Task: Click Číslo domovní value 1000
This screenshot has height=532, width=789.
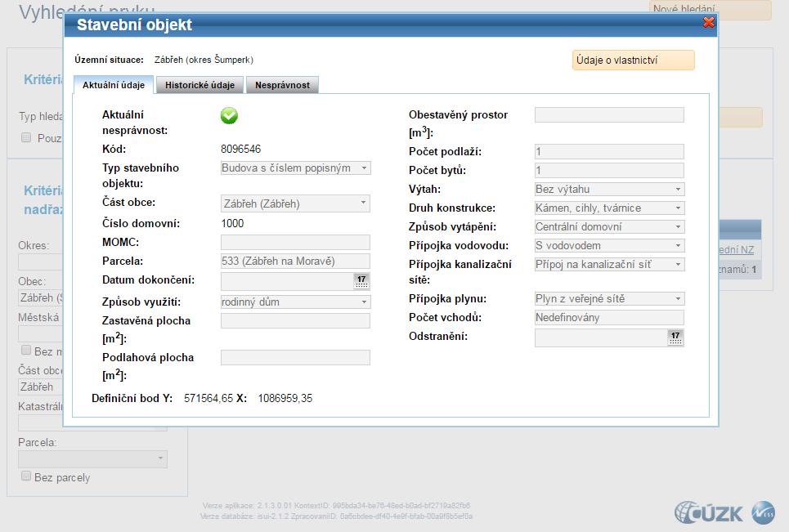Action: [232, 223]
